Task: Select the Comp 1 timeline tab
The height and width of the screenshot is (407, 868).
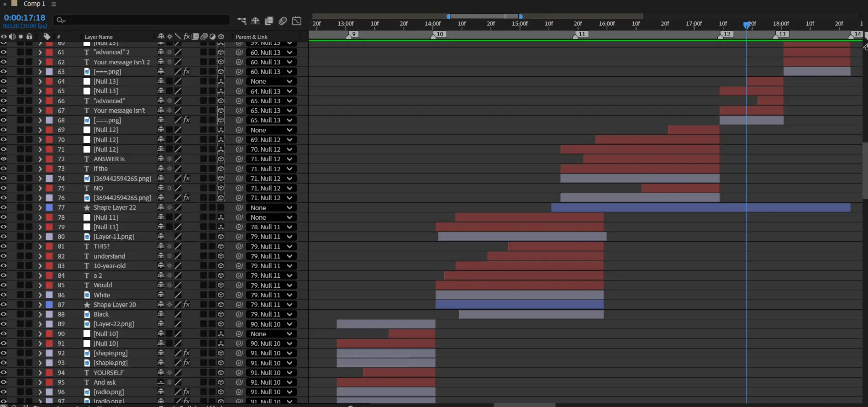Action: point(34,4)
